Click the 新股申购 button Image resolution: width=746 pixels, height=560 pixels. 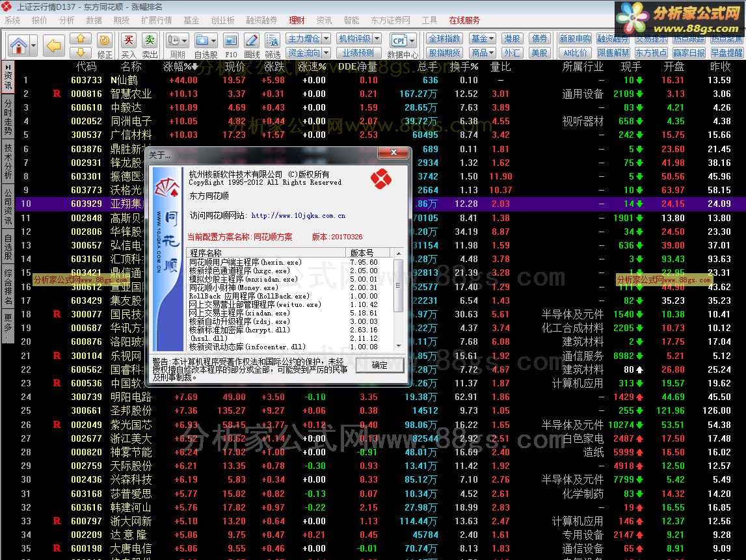click(575, 38)
